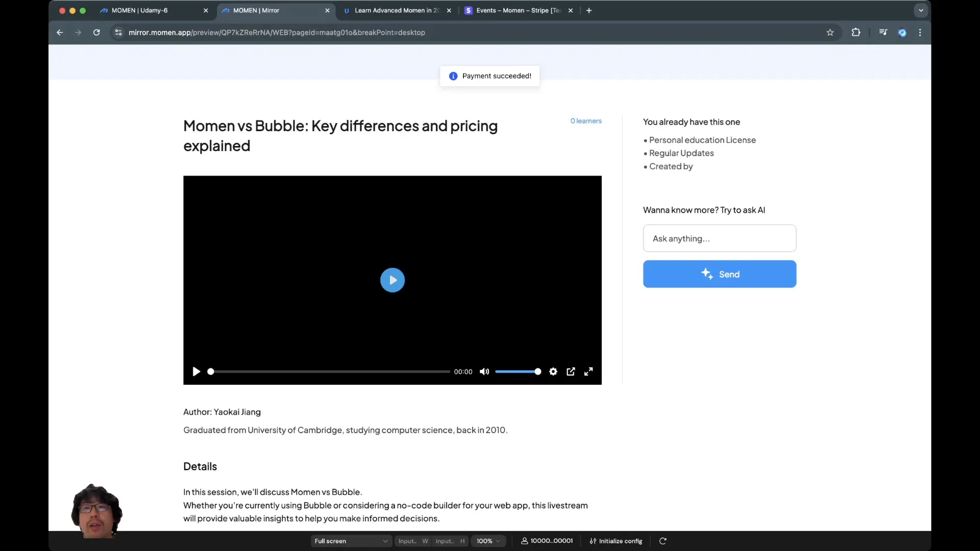Close the MOMEN | Udamy-6 tab
This screenshot has height=551, width=980.
[x=206, y=10]
